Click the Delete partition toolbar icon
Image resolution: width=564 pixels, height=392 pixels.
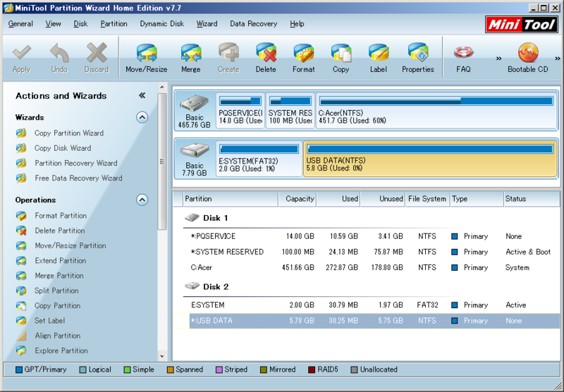tap(266, 53)
